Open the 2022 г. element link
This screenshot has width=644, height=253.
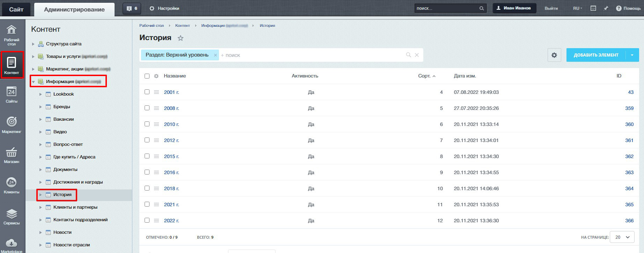pyautogui.click(x=171, y=221)
